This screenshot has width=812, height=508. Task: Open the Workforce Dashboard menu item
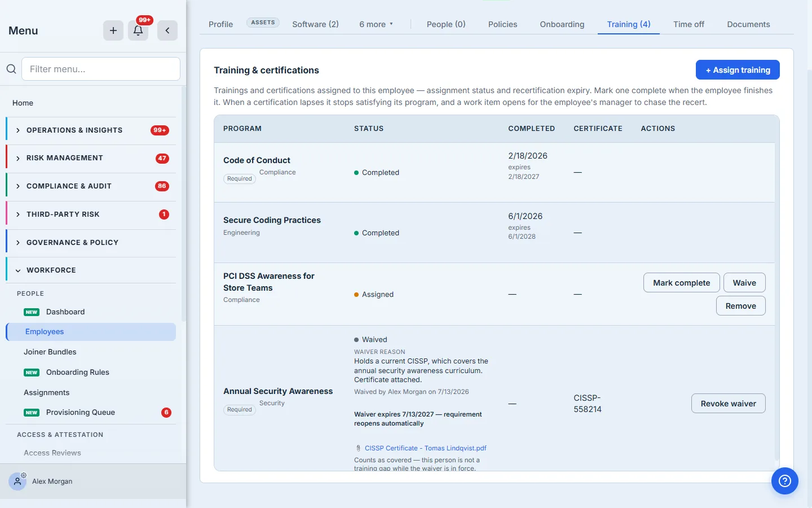[65, 312]
